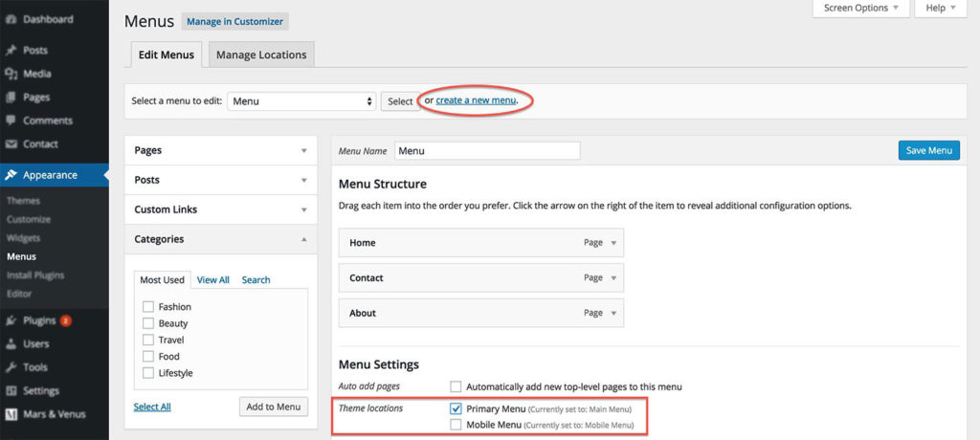Click the Comments speech bubble icon
This screenshot has width=980, height=440.
click(11, 120)
